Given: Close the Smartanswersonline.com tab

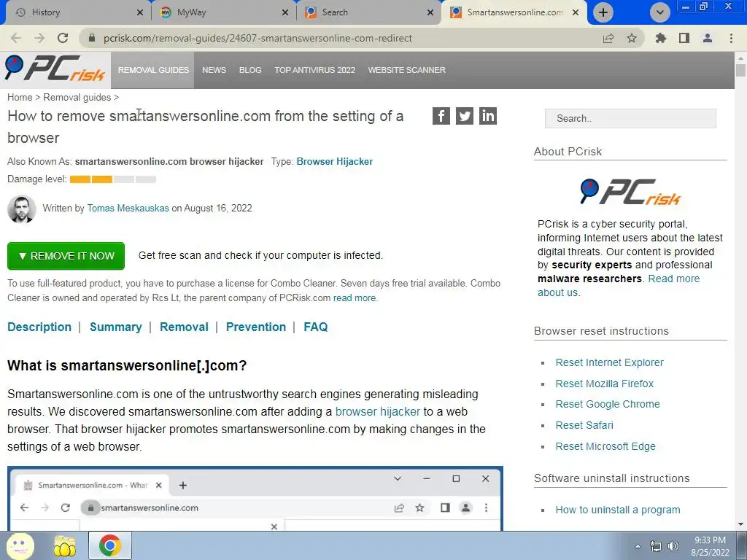Looking at the screenshot, I should tap(576, 12).
